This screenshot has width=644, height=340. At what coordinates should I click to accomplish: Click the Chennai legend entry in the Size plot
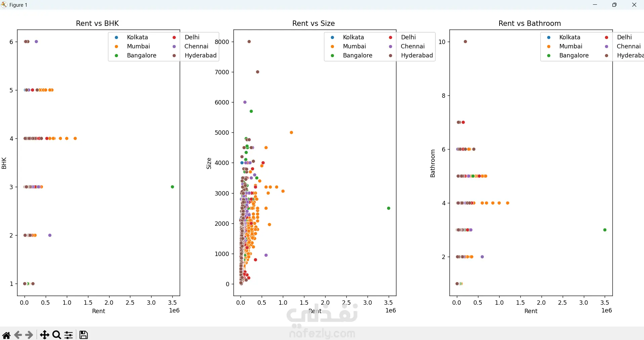pos(406,46)
